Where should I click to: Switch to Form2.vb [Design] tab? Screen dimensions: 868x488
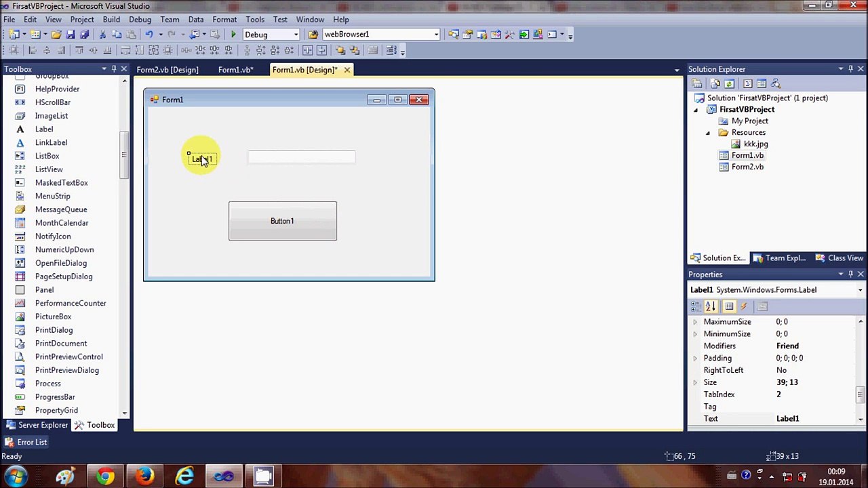[167, 70]
